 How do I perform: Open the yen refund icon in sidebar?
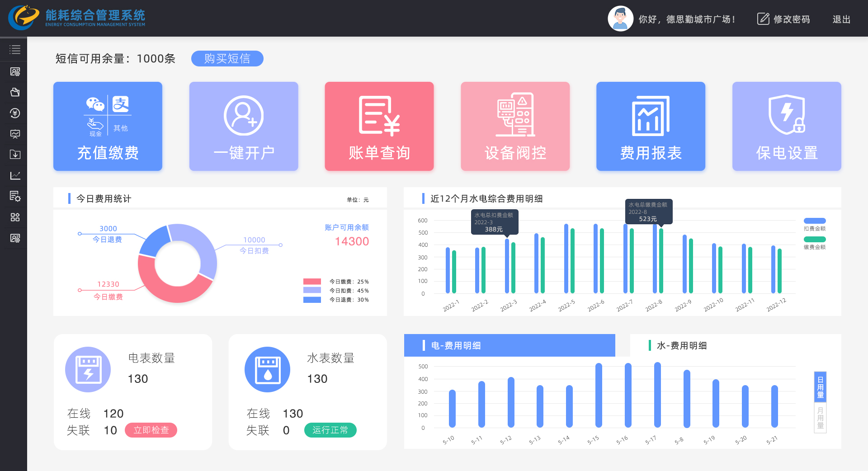click(15, 113)
